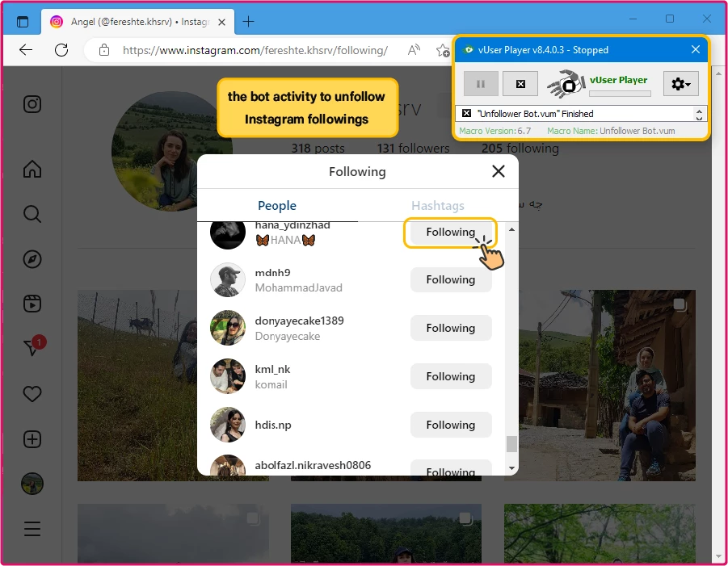Open the couple by village house post
The width and height of the screenshot is (728, 566).
pos(600,385)
